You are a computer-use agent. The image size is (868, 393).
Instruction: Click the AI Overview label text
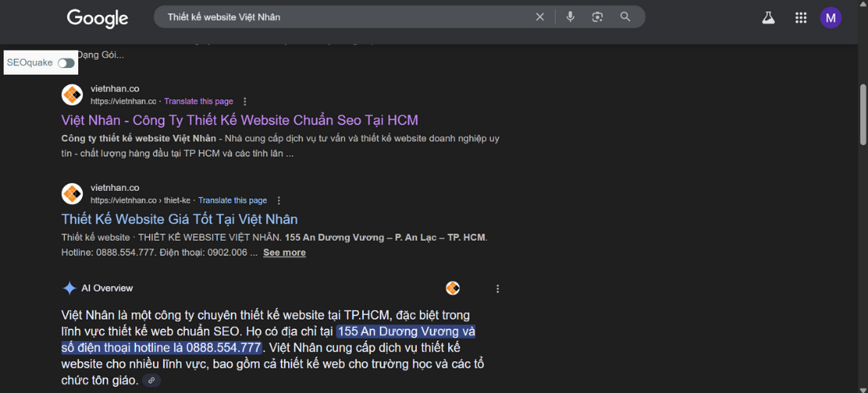107,288
